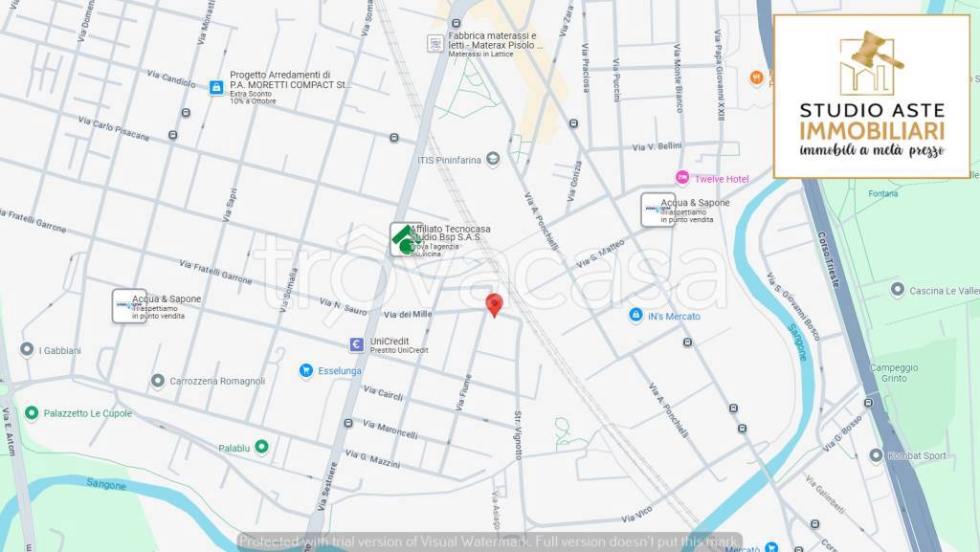Click the Via N. Sauro street label
This screenshot has width=980, height=552.
click(x=343, y=306)
